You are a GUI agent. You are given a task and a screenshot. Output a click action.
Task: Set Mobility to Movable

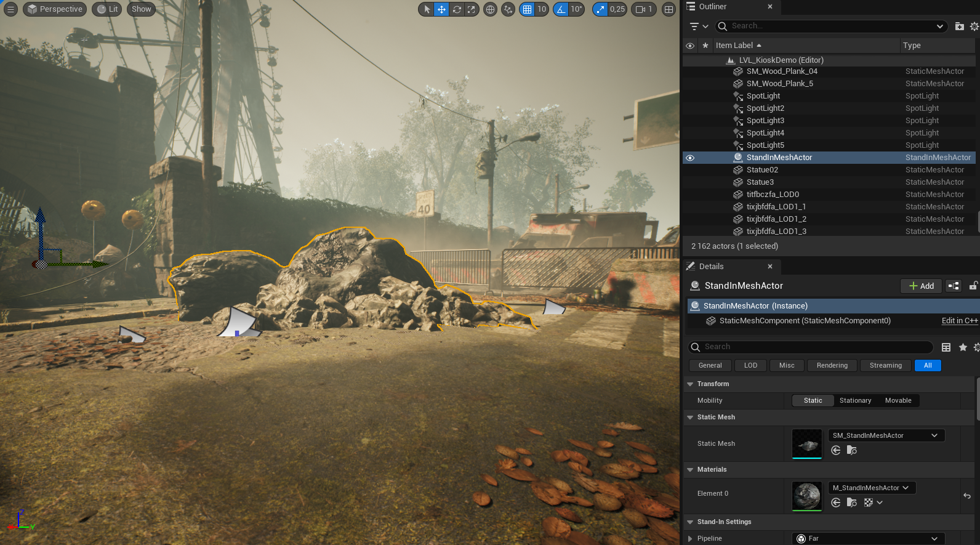898,400
